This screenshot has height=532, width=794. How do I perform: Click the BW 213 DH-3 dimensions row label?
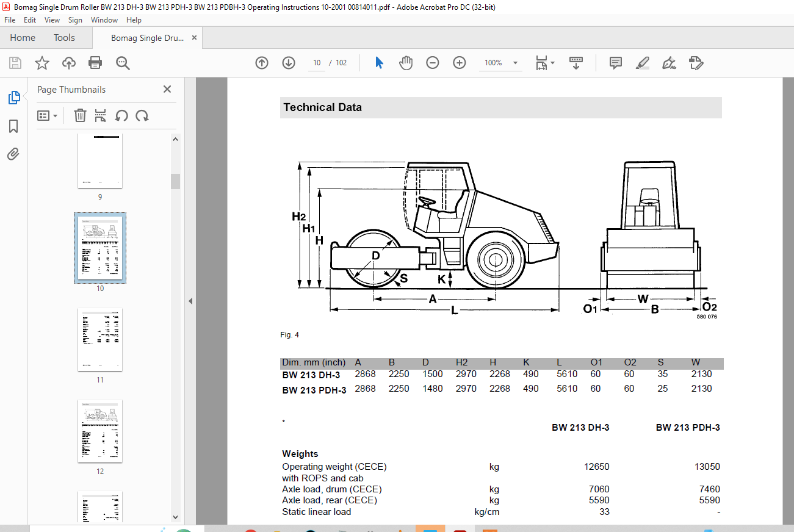311,375
